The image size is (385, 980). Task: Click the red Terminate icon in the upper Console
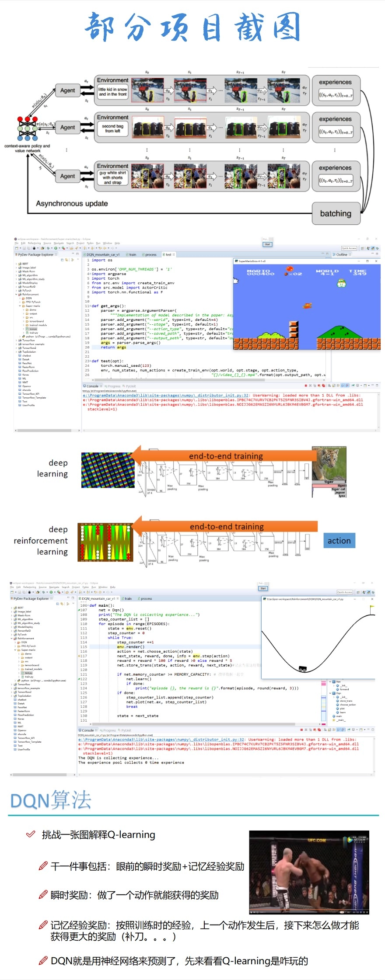coord(306,386)
